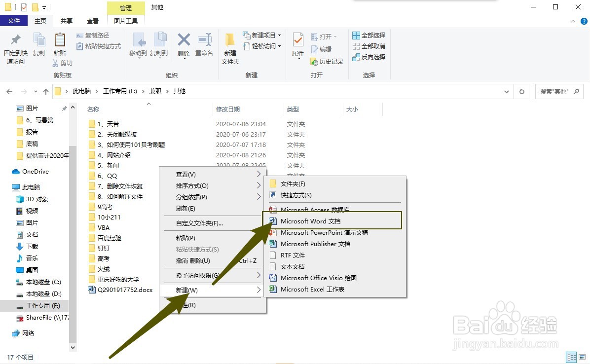Screen dimensions: 590x364
Task: Click the red X Delete icon
Action: click(x=184, y=40)
